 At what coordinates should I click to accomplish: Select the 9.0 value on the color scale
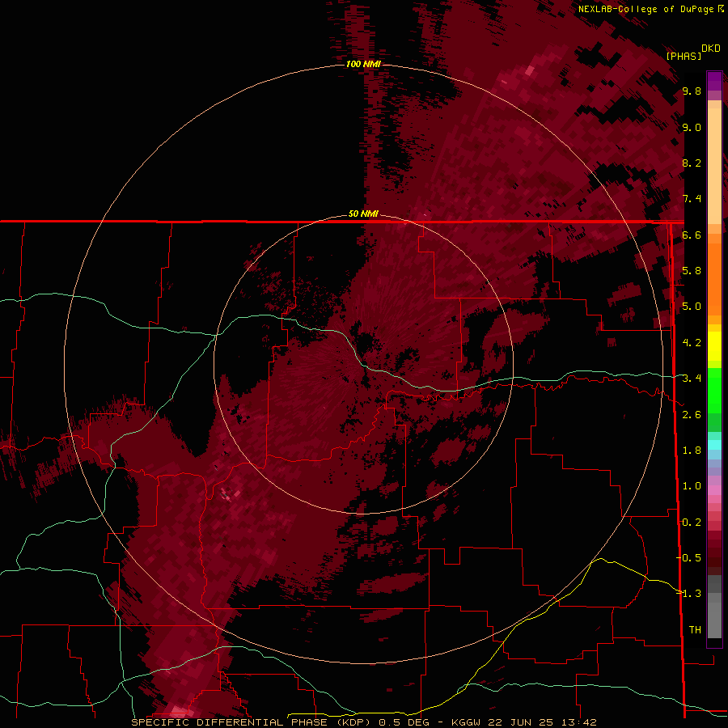pyautogui.click(x=692, y=127)
